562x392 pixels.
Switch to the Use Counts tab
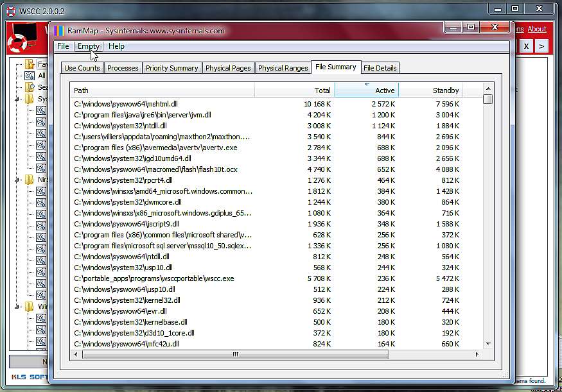tap(82, 68)
